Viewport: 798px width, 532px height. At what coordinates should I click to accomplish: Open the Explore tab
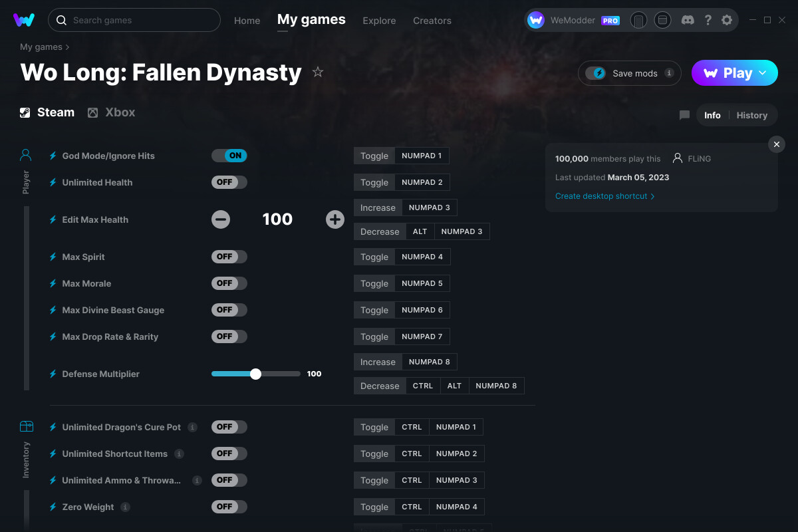(379, 21)
